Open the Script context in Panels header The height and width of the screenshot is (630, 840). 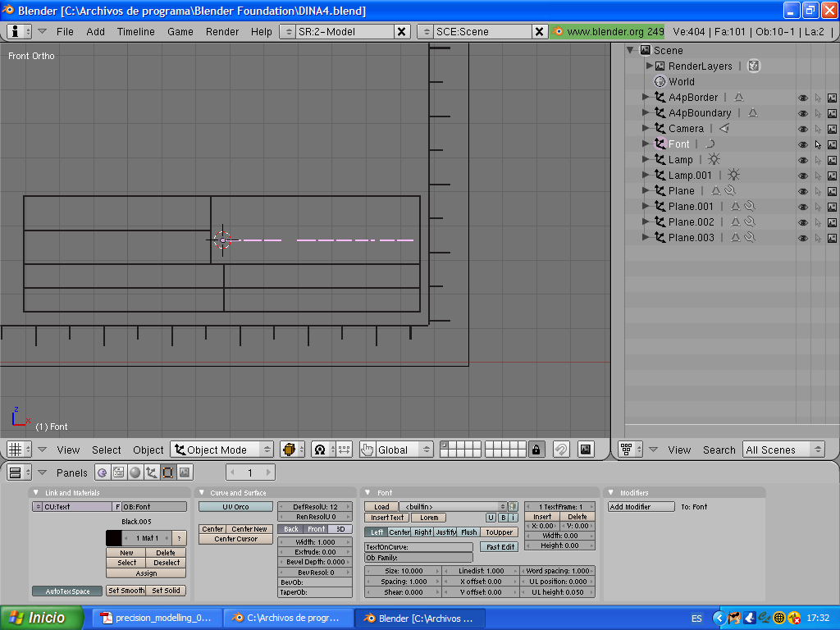point(118,472)
